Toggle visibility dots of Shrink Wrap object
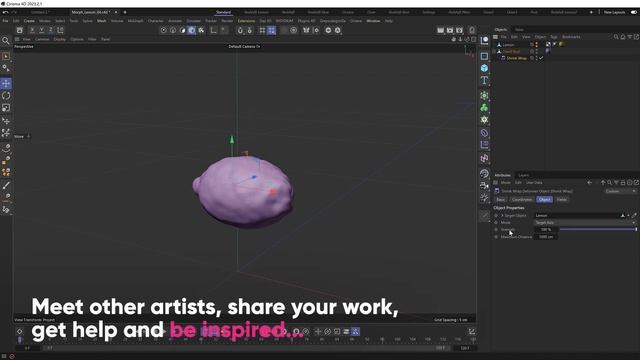Viewport: 640px width, 360px height. click(x=536, y=58)
